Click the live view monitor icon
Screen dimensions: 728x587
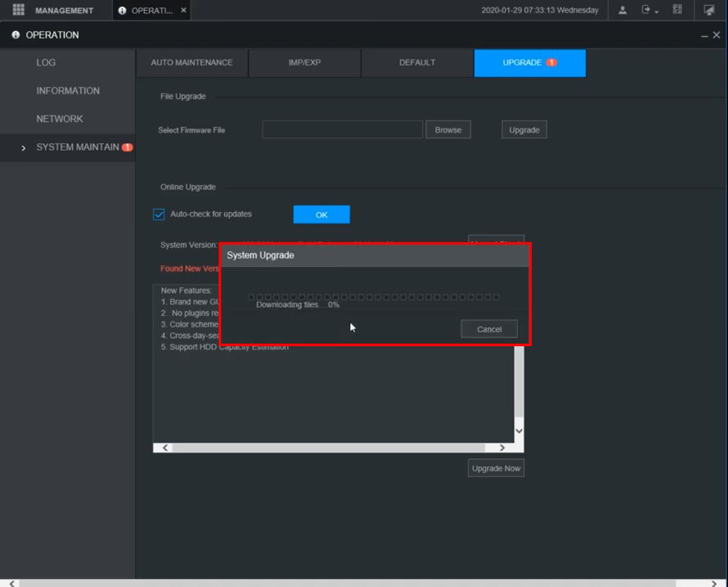click(x=709, y=10)
